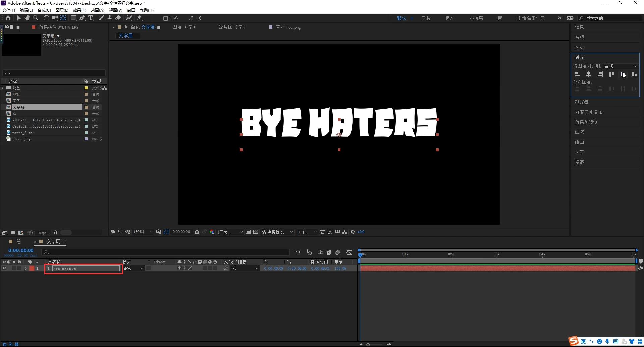This screenshot has width=644, height=347.
Task: Select the Zoom magnifier tool
Action: tap(36, 18)
